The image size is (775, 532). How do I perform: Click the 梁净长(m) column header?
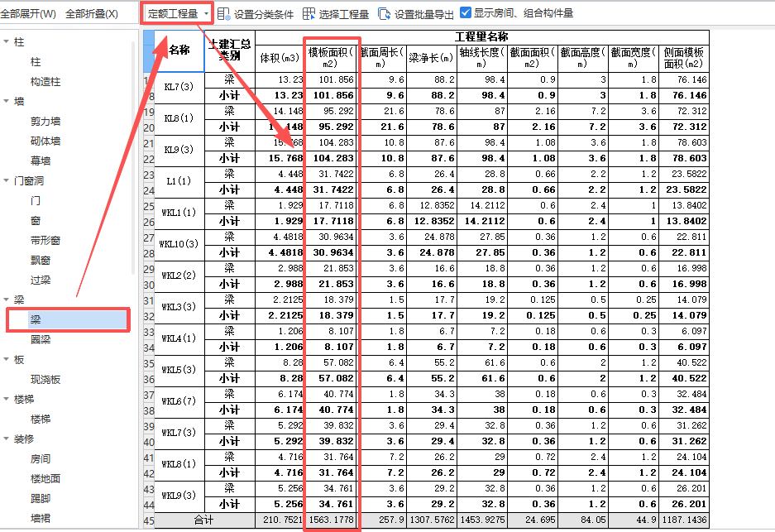tap(431, 58)
